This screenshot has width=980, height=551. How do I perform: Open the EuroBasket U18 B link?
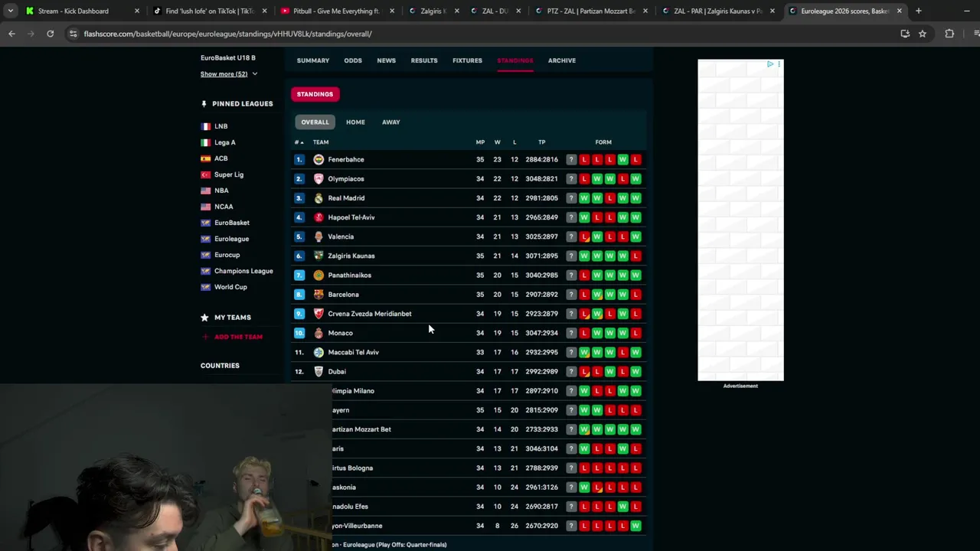pyautogui.click(x=228, y=58)
